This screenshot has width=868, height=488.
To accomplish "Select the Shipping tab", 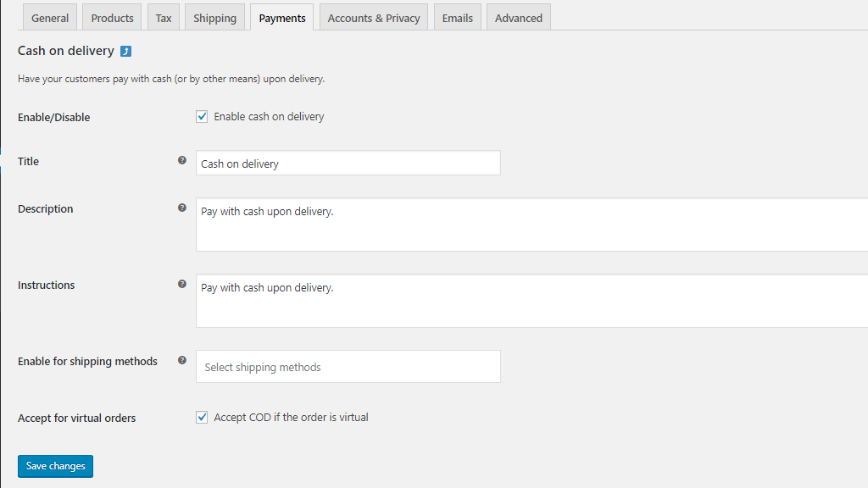I will pyautogui.click(x=214, y=18).
